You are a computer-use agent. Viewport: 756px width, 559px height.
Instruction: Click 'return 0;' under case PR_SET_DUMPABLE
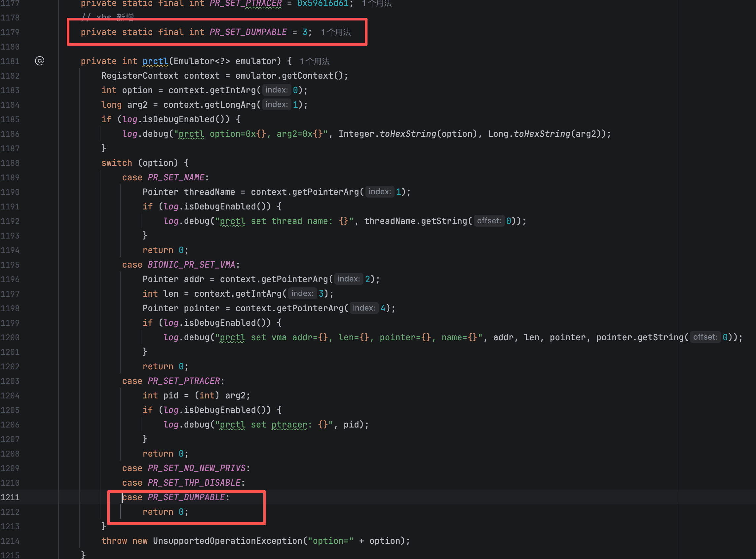165,512
